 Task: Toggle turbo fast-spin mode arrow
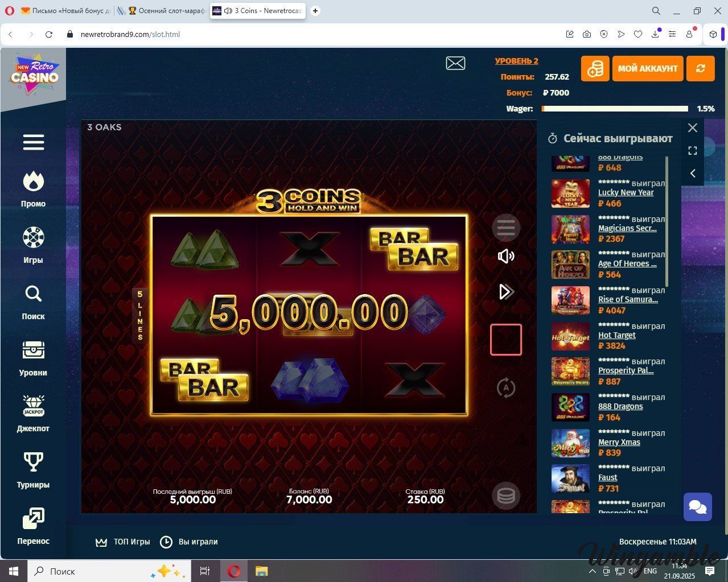click(x=505, y=292)
